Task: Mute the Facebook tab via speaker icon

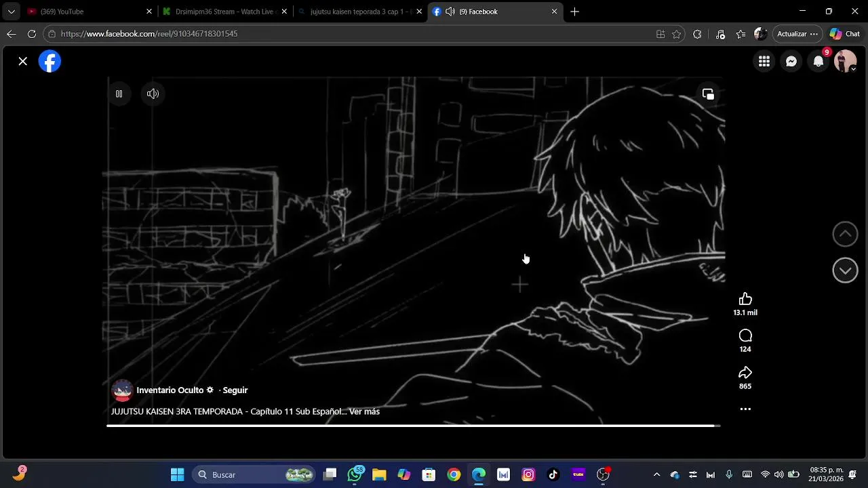Action: [x=450, y=12]
